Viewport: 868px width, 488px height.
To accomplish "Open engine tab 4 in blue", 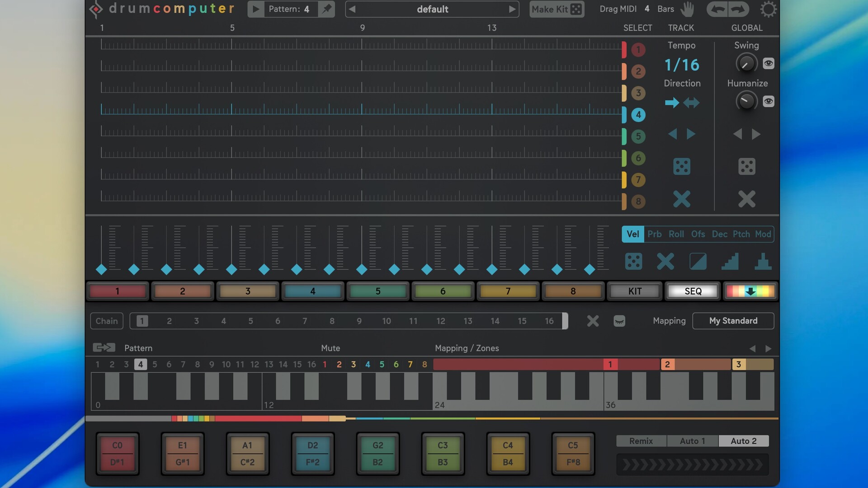I will coord(313,291).
